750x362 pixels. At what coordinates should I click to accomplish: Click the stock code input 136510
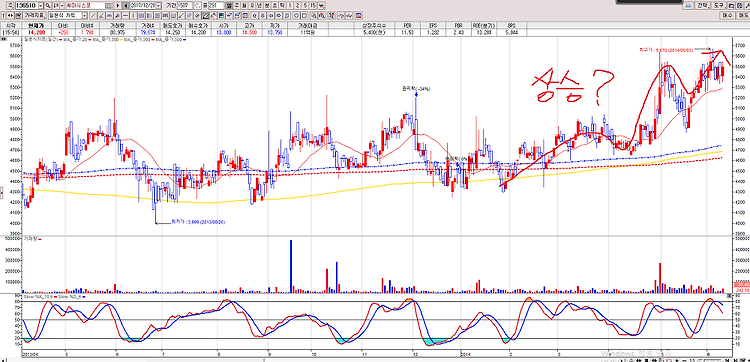tap(26, 5)
